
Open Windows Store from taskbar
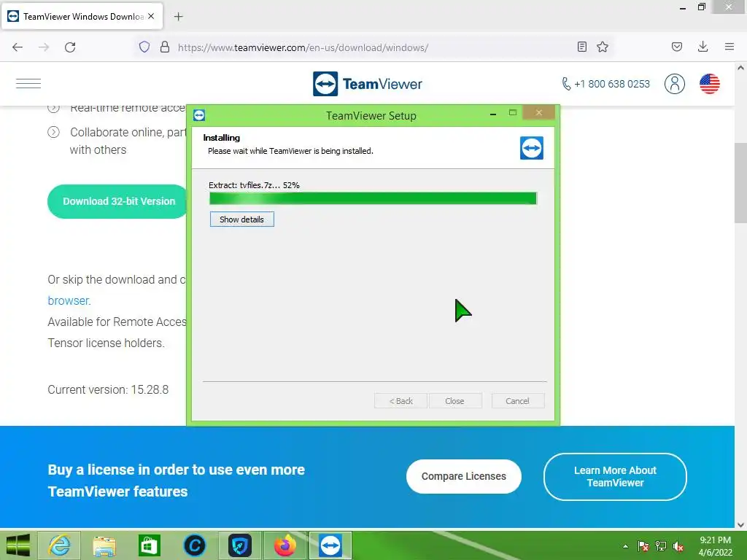149,545
